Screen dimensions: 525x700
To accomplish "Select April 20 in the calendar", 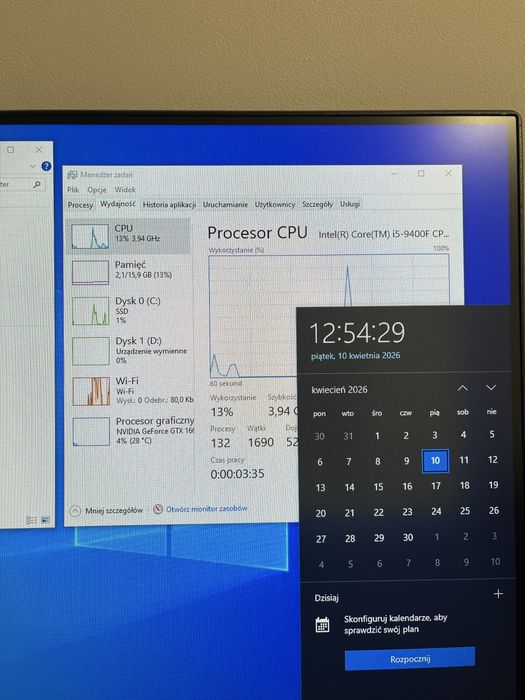I will click(x=321, y=513).
